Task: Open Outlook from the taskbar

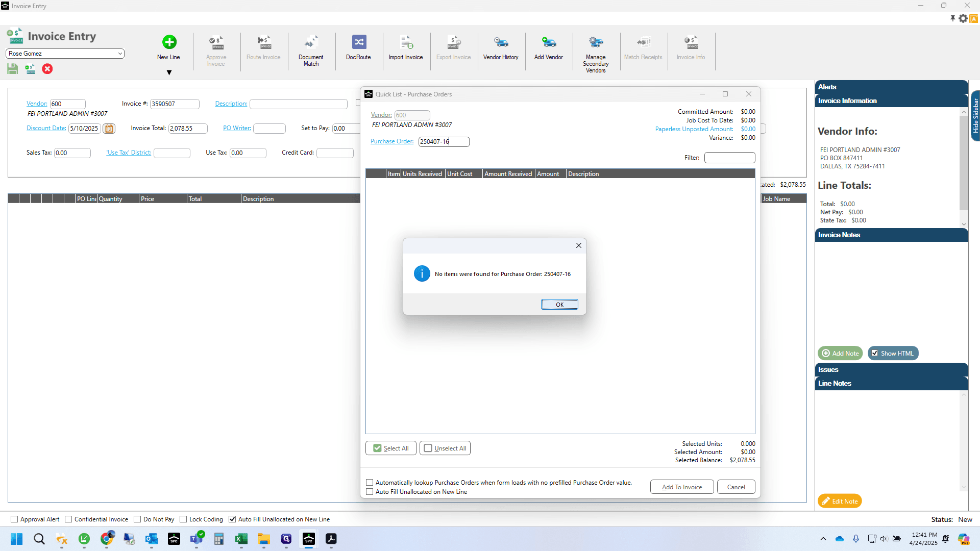Action: 152,539
